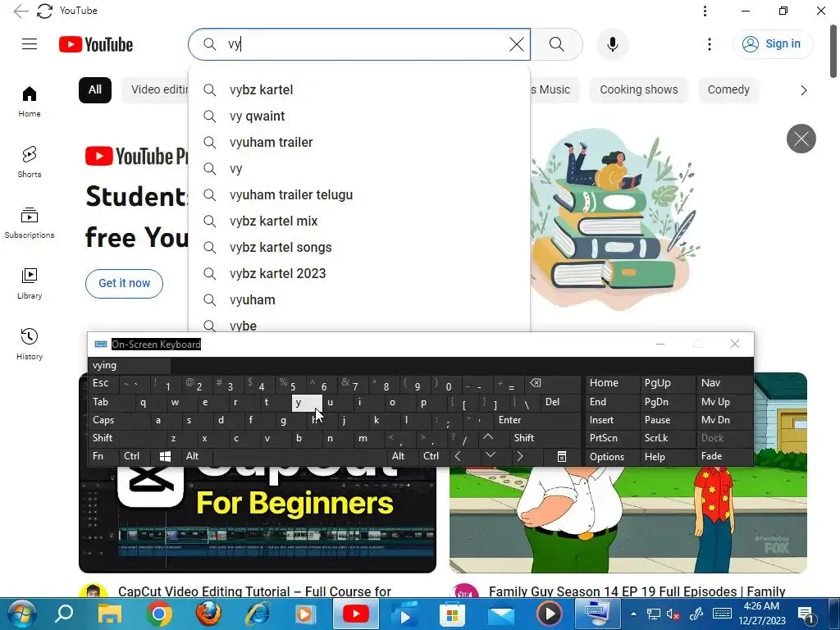This screenshot has width=840, height=630.
Task: Click the magnifier search button
Action: coord(557,44)
